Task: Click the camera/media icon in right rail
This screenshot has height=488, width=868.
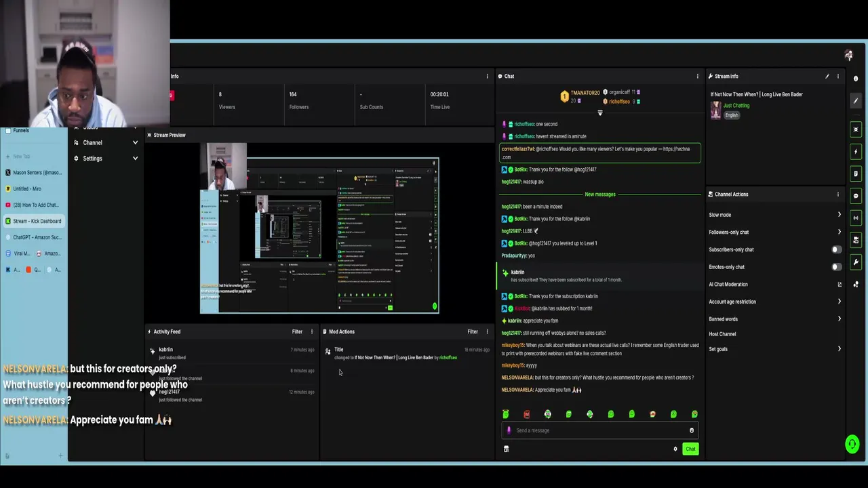Action: coord(856,240)
